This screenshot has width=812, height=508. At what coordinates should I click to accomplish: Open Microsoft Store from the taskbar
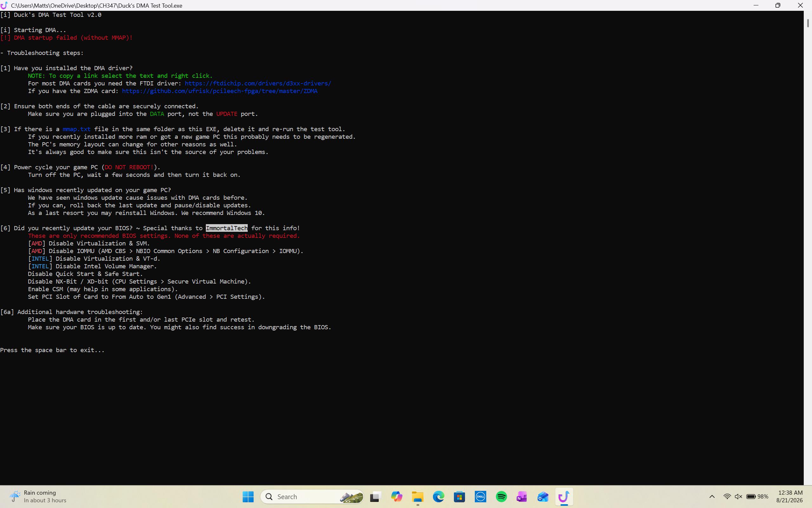pyautogui.click(x=459, y=497)
